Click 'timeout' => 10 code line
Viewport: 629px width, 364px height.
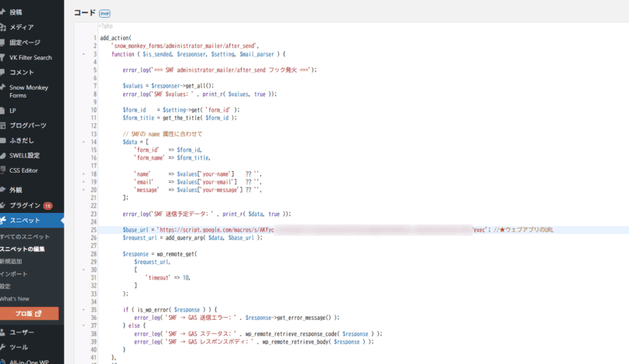(167, 278)
